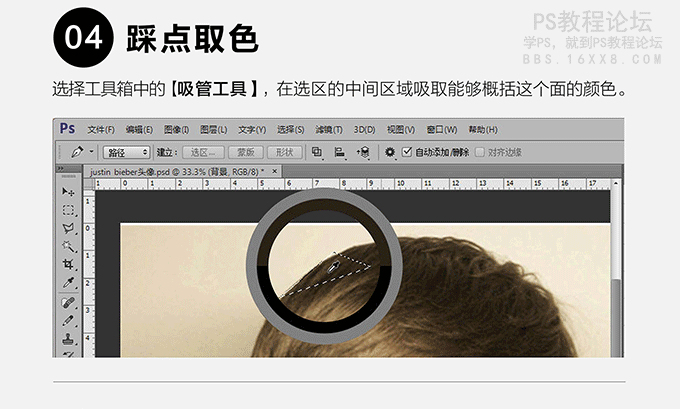
Task: Open the 文件(F) menu
Action: pos(101,130)
